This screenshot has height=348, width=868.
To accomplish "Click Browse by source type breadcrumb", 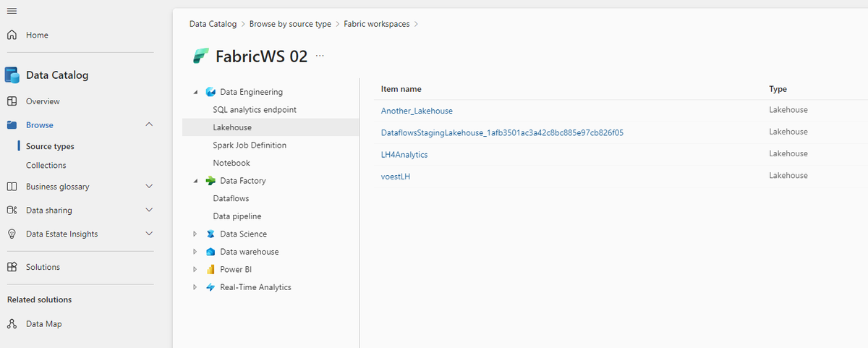I will pos(290,24).
